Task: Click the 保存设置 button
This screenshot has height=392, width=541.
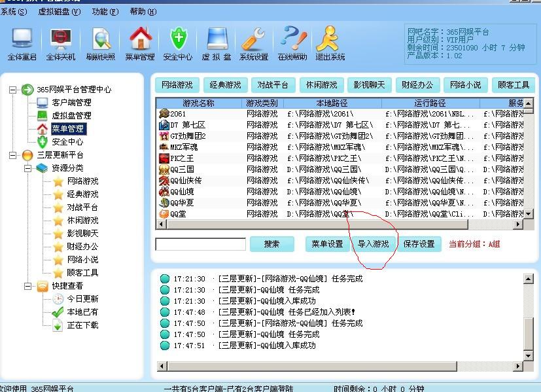Action: [x=419, y=244]
